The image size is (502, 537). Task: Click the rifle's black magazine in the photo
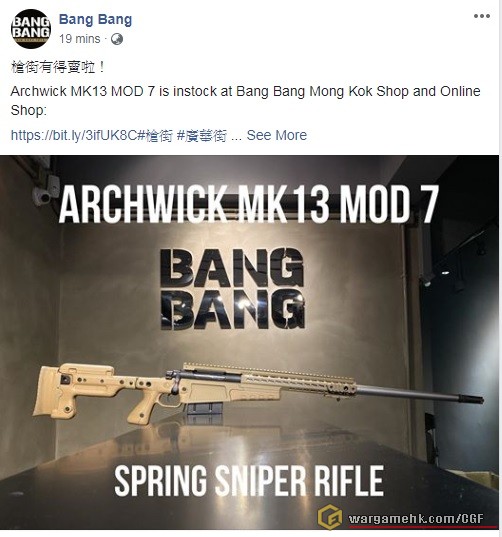(x=204, y=408)
